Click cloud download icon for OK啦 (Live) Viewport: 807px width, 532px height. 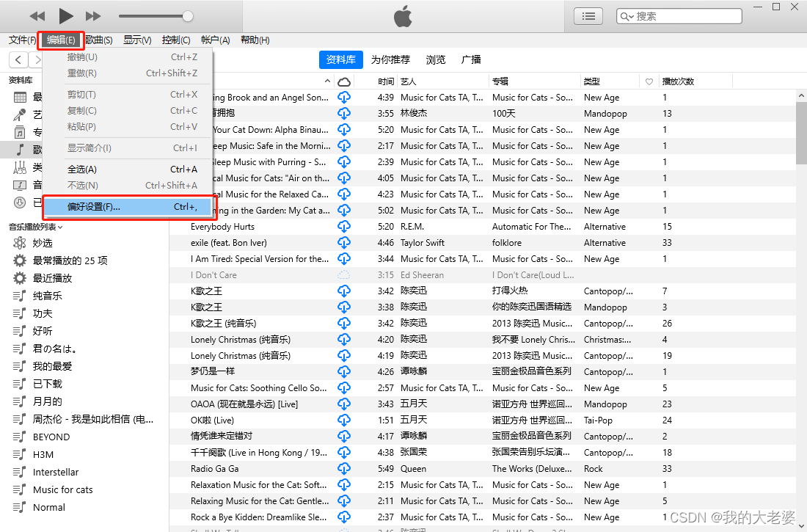[344, 420]
